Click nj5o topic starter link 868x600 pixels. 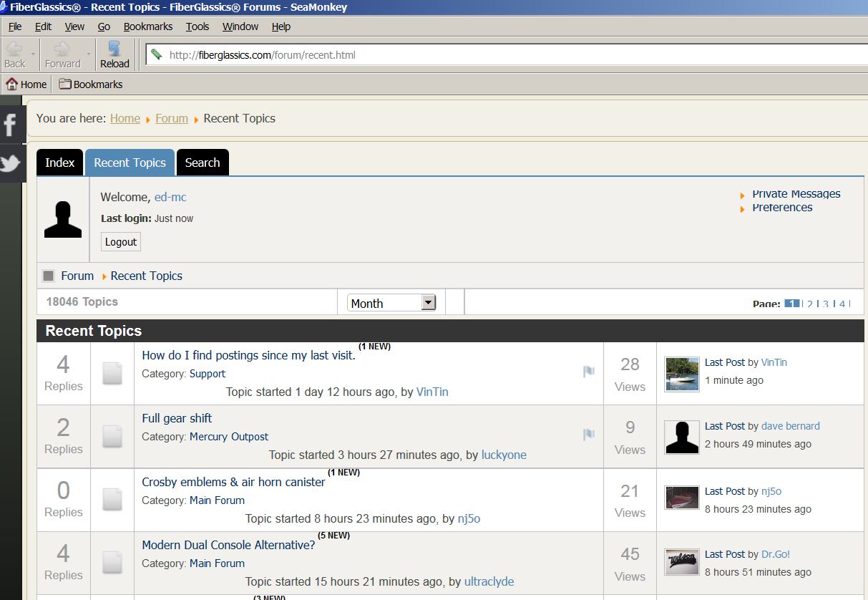[469, 518]
